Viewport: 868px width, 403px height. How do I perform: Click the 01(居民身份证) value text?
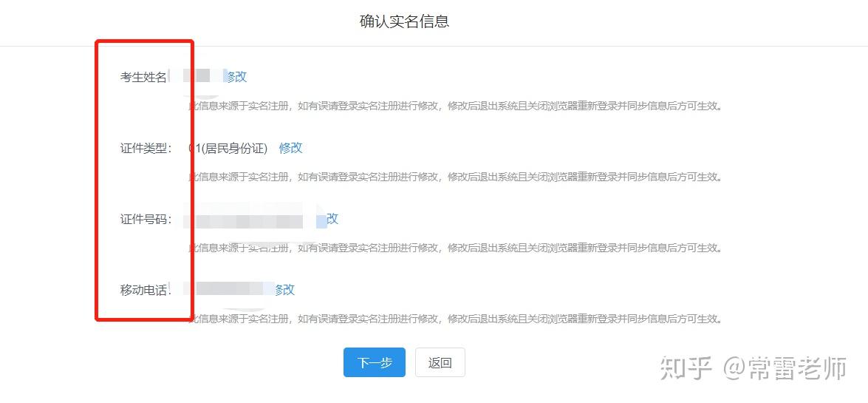point(228,148)
